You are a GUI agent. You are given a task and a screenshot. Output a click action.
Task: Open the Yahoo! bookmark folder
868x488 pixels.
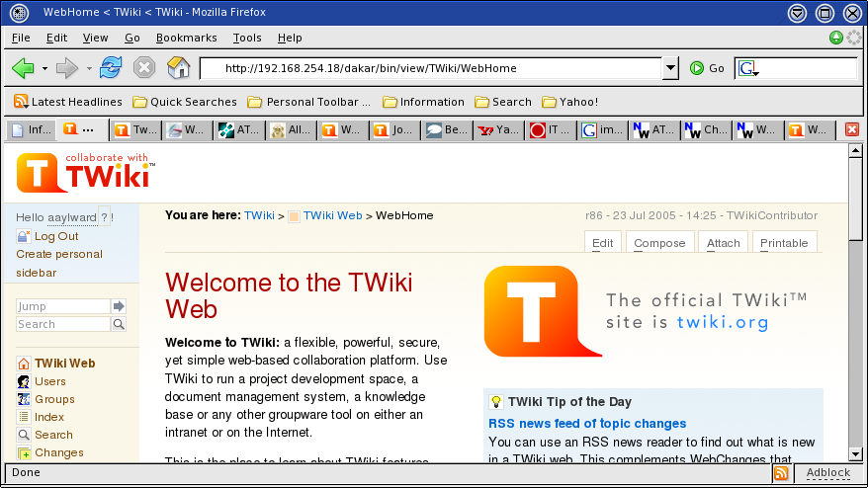point(570,102)
